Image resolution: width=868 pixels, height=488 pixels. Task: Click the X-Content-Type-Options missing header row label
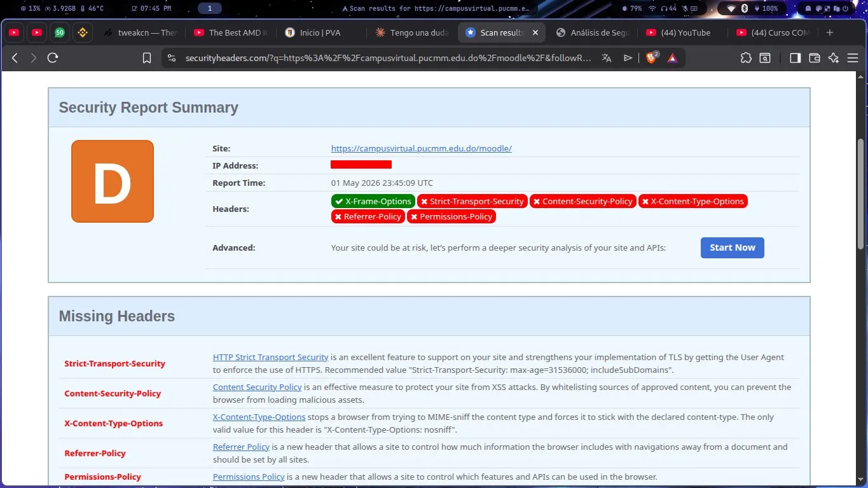point(113,423)
